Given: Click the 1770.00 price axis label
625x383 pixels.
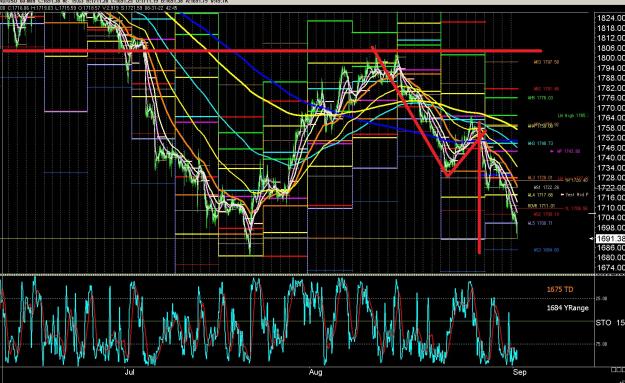Looking at the screenshot, I should [x=611, y=108].
